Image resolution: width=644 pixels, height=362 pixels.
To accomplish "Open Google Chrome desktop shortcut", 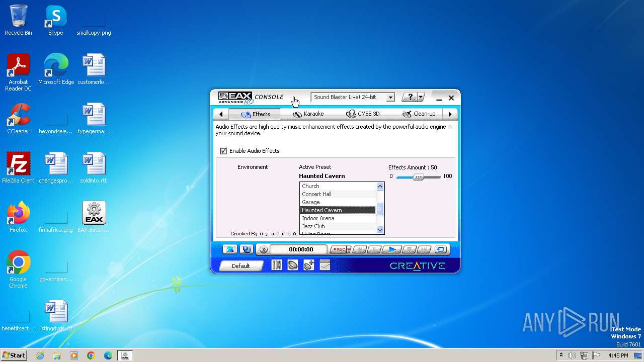I will click(18, 269).
